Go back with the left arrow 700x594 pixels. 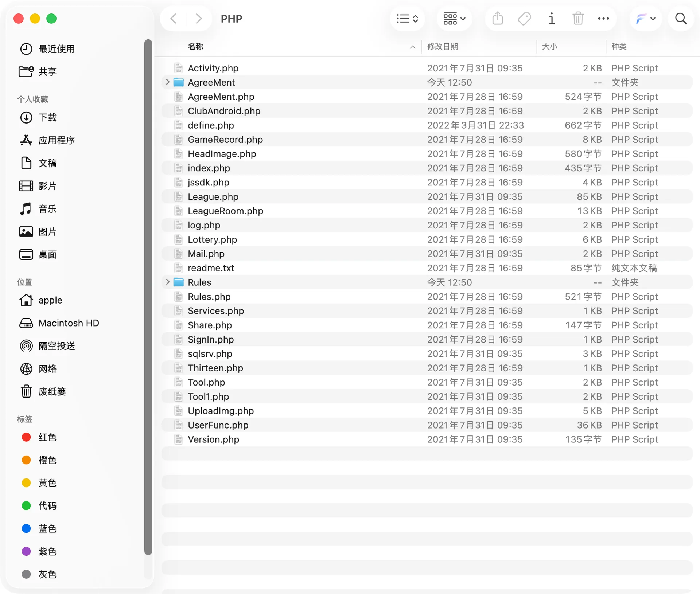click(174, 19)
